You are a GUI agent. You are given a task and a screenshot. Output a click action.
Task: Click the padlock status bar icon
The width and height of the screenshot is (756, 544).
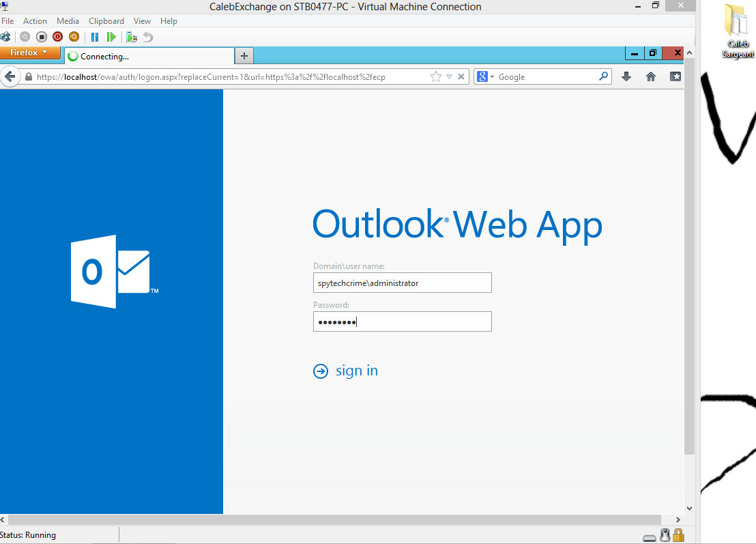tap(678, 535)
